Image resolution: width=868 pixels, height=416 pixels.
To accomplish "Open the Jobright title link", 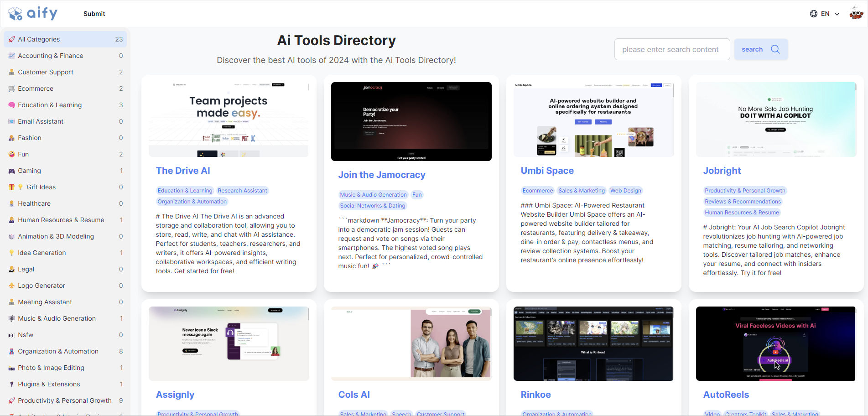I will click(722, 171).
